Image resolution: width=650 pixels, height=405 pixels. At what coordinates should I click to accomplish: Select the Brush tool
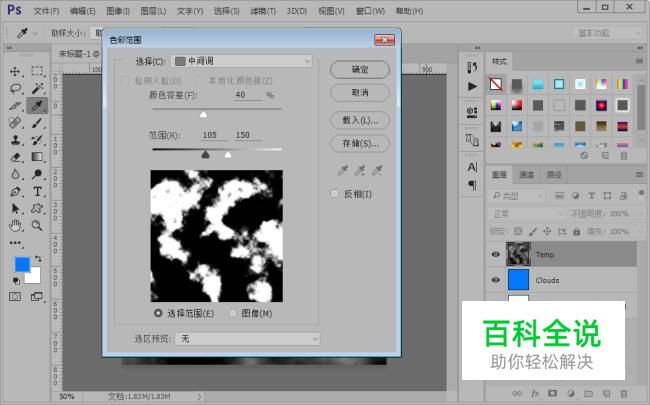point(37,123)
